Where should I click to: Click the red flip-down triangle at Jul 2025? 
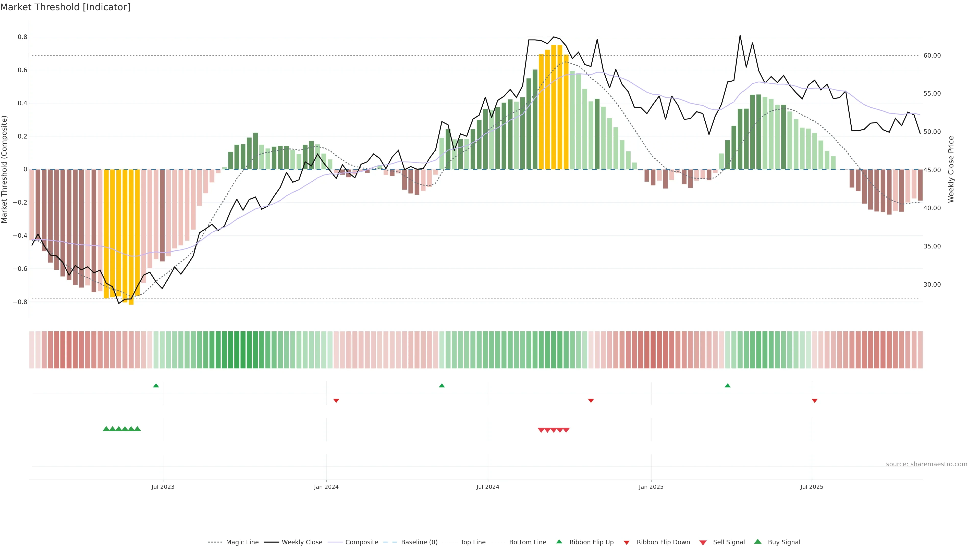[815, 400]
